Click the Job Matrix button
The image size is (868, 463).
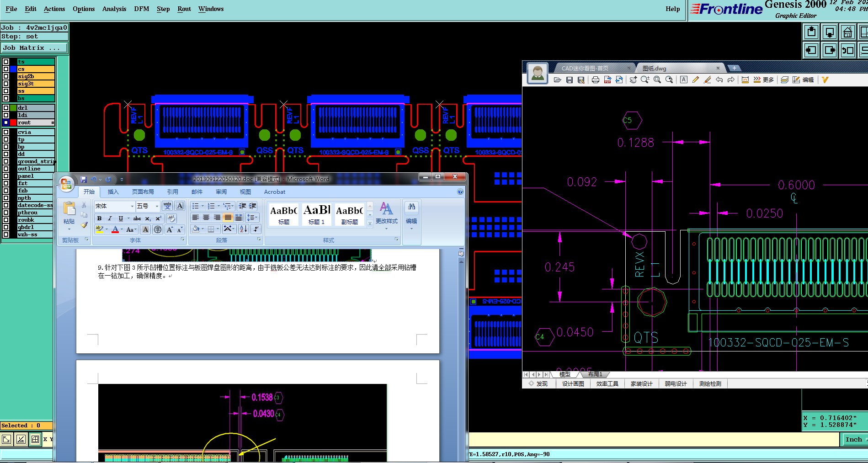(x=34, y=48)
